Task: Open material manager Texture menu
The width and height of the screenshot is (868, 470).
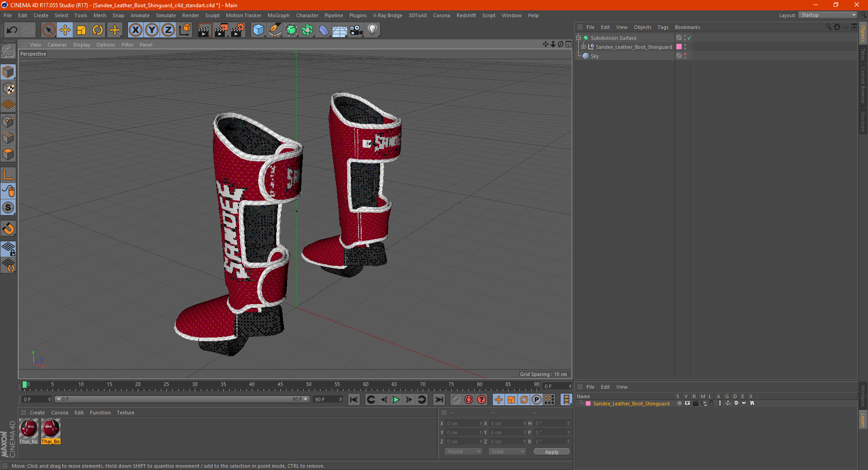Action: pos(125,413)
